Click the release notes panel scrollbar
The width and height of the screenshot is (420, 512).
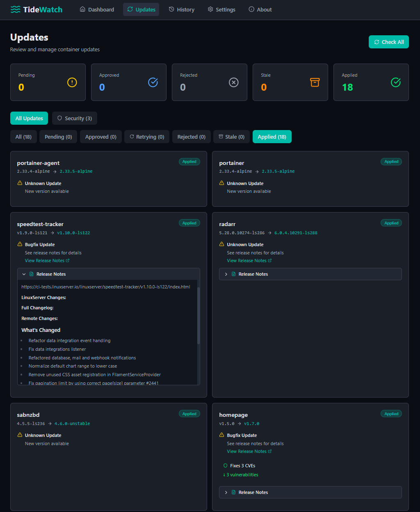(199, 316)
